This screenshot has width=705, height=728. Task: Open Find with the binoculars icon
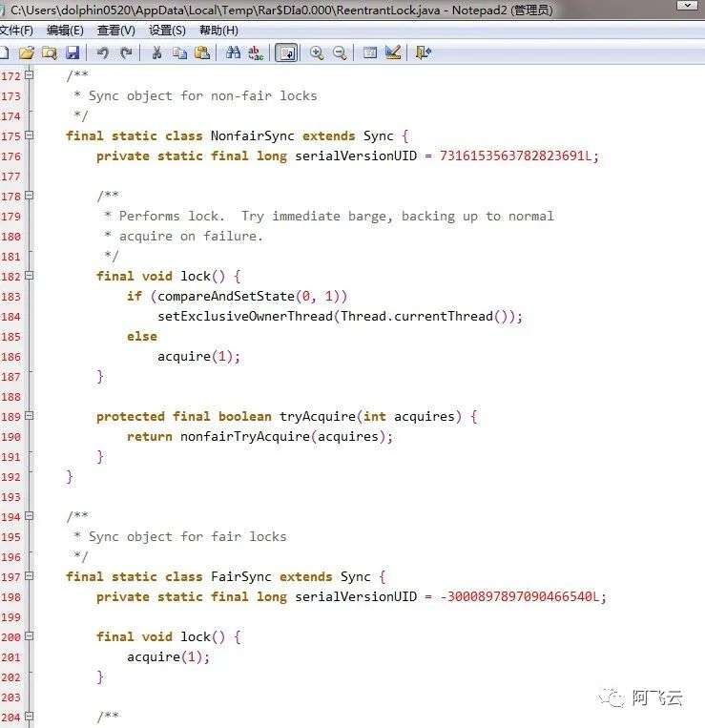tap(233, 52)
